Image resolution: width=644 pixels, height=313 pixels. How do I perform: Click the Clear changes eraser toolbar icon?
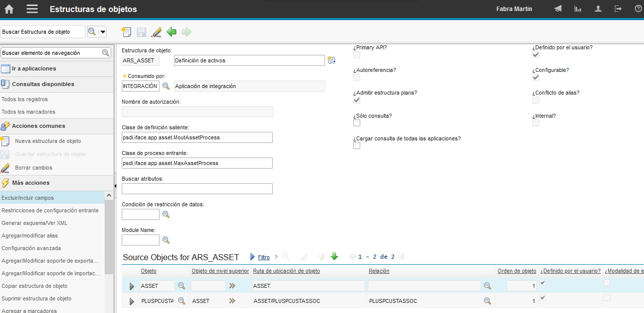pos(156,32)
